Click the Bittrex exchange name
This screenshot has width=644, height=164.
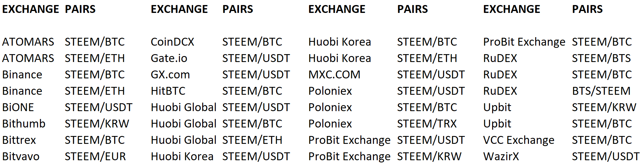19,140
